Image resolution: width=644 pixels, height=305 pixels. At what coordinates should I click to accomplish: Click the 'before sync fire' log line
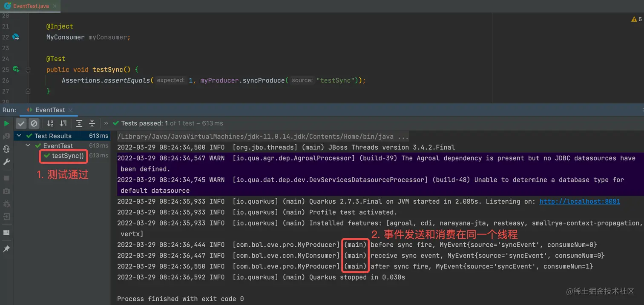click(357, 245)
